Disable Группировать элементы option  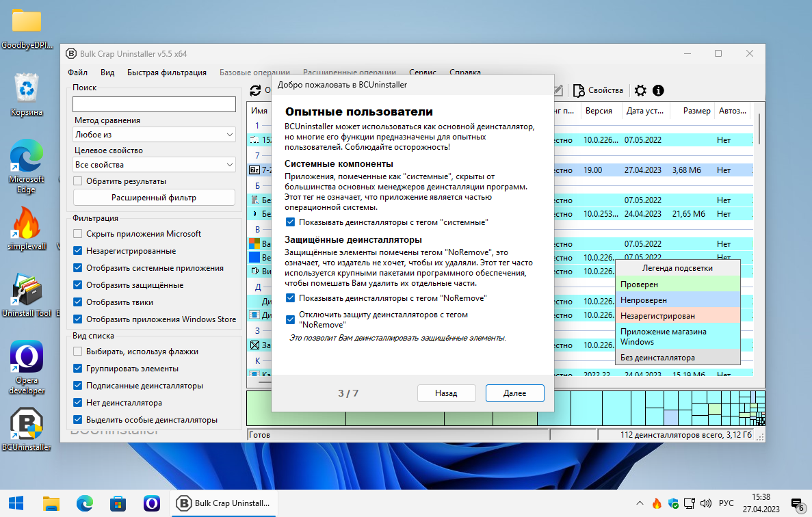(79, 367)
